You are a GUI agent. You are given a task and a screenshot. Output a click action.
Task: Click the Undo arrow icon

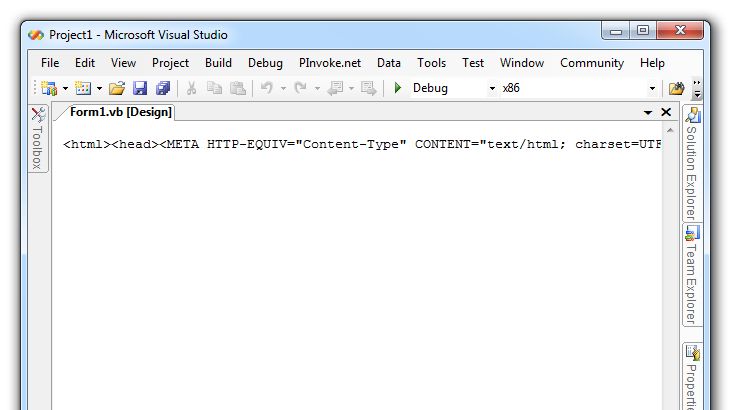pyautogui.click(x=267, y=88)
